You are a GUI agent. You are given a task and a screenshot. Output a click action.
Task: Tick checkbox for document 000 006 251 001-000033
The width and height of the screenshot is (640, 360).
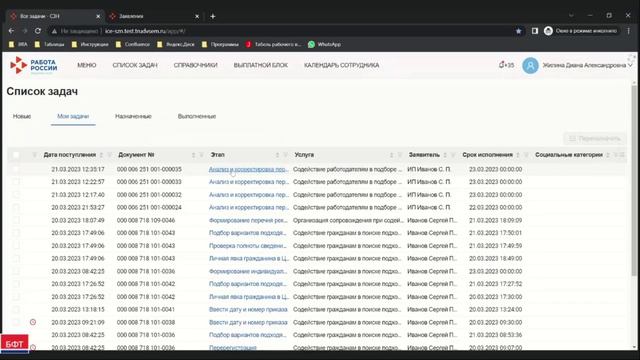point(16,182)
